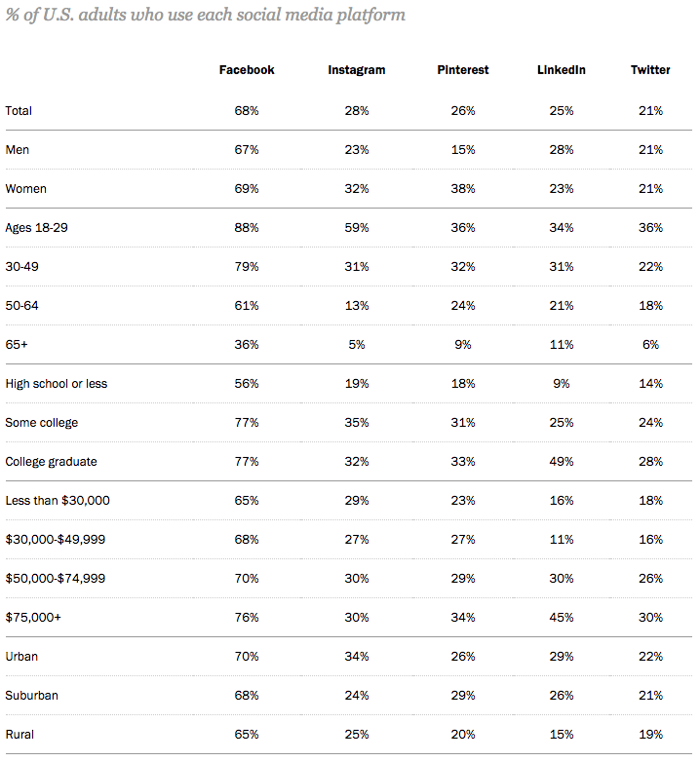Click the Instagram column header
Viewport: 700px width, 762px height.
[x=356, y=70]
